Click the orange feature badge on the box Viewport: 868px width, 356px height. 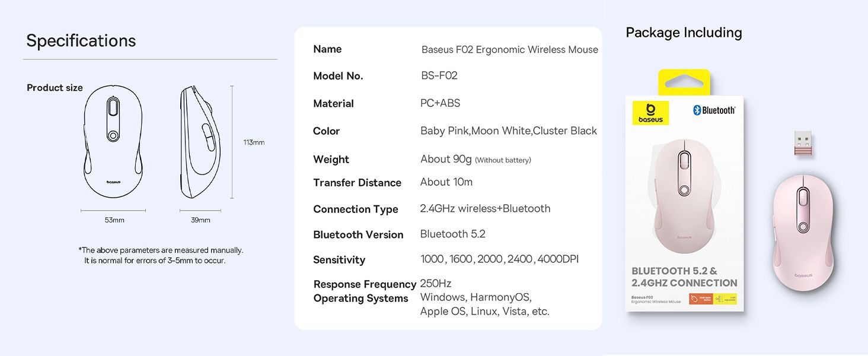tap(701, 299)
